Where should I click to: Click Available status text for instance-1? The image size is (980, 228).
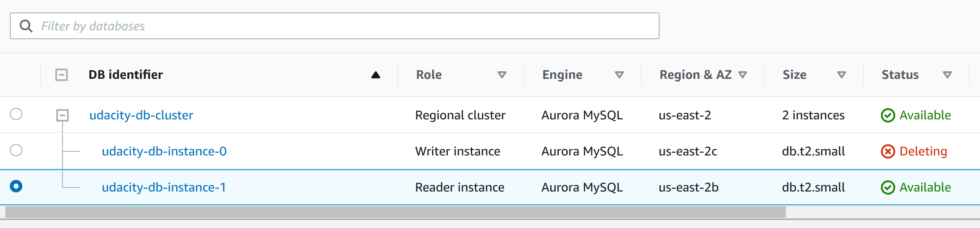(x=925, y=187)
